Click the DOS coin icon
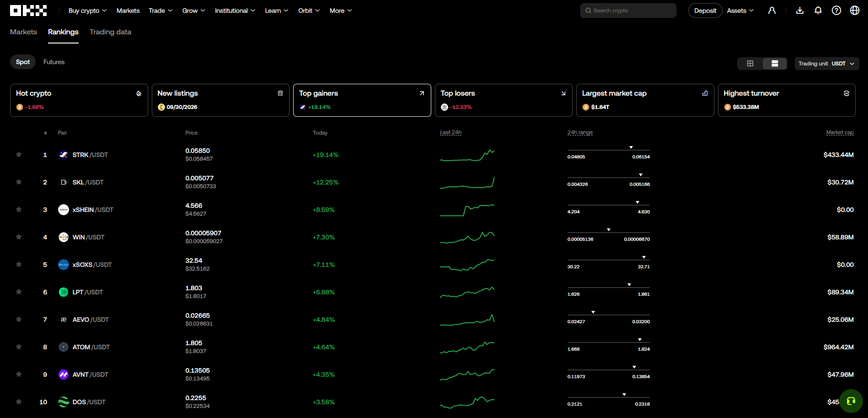The height and width of the screenshot is (418, 868). [x=64, y=402]
